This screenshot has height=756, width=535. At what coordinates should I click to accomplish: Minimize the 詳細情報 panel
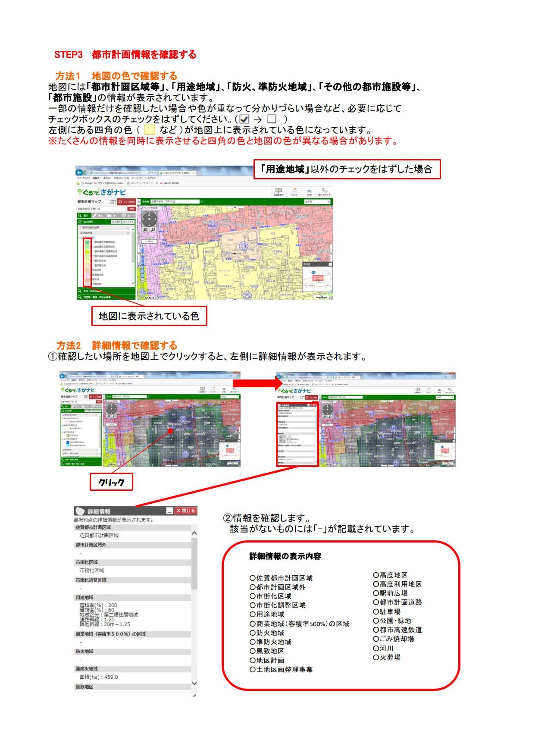[x=170, y=511]
